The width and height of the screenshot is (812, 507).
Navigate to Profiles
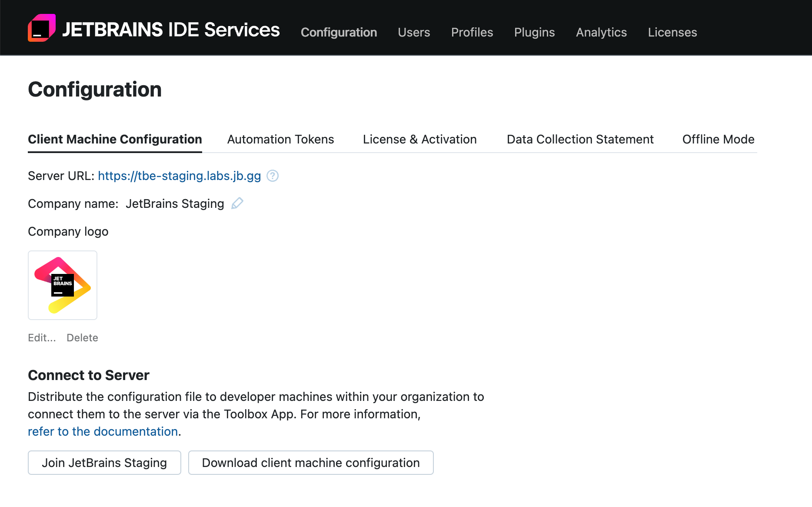coord(472,32)
